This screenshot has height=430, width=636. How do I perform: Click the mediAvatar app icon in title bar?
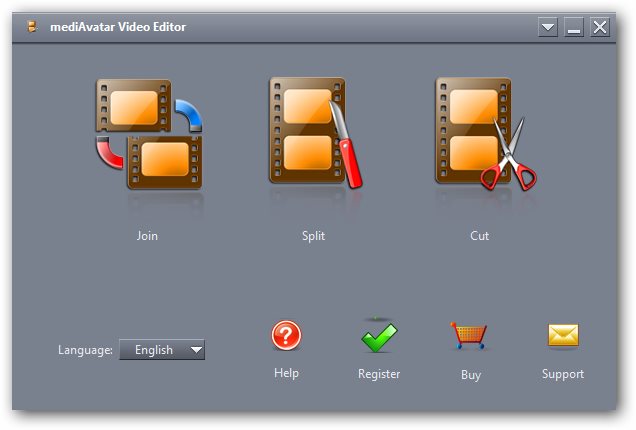[32, 27]
